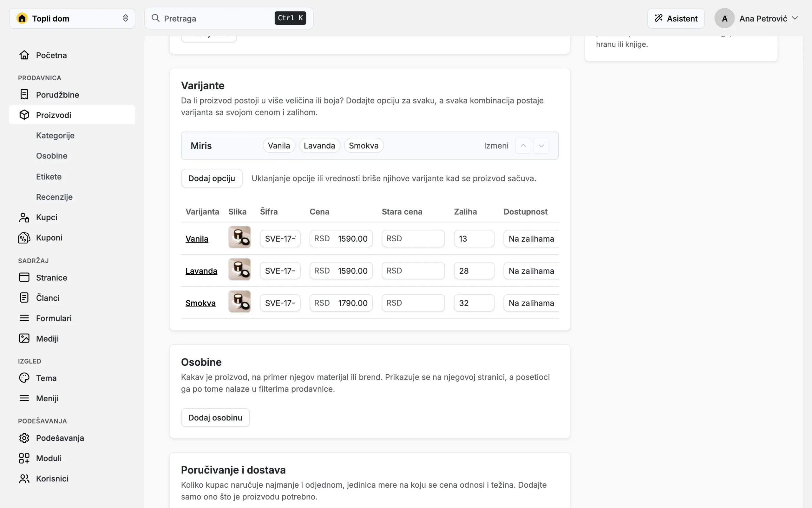Click the Dodaj opciju button
The height and width of the screenshot is (508, 812).
212,178
